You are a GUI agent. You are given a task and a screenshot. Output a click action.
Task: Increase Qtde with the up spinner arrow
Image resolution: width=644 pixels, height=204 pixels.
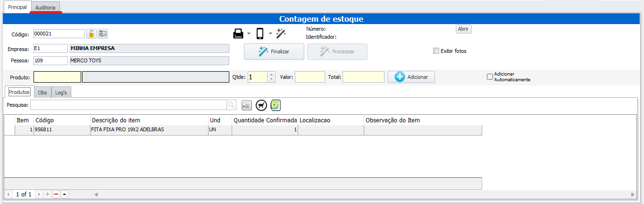271,74
